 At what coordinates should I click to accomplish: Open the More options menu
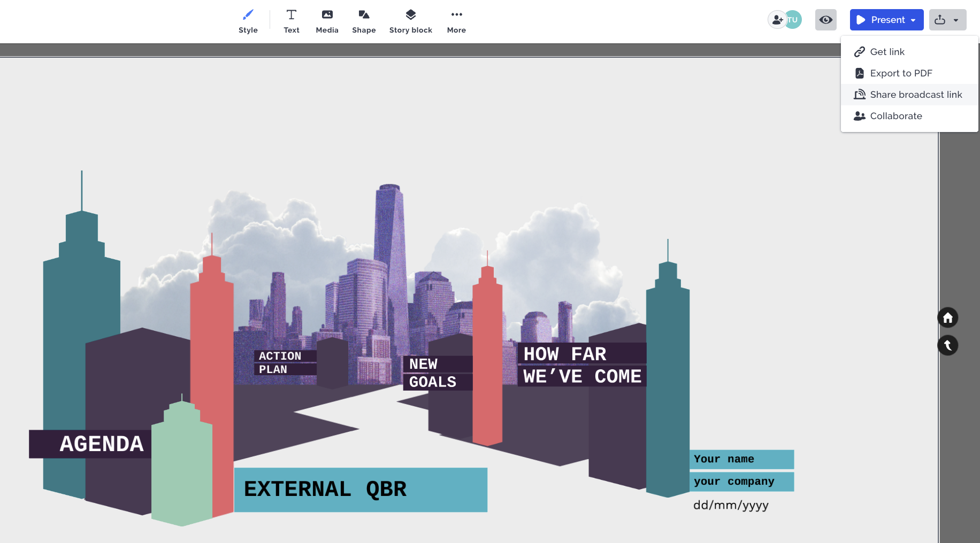point(456,20)
